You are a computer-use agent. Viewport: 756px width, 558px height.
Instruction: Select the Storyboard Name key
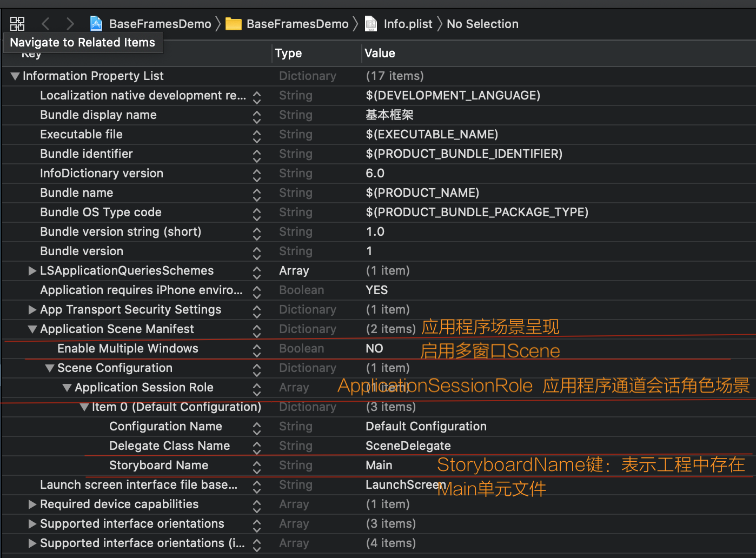[158, 466]
